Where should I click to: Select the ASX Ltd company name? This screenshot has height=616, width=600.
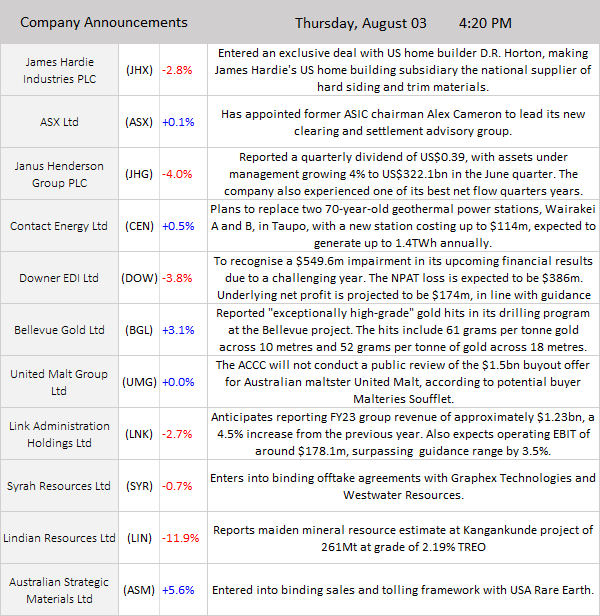[x=59, y=122]
